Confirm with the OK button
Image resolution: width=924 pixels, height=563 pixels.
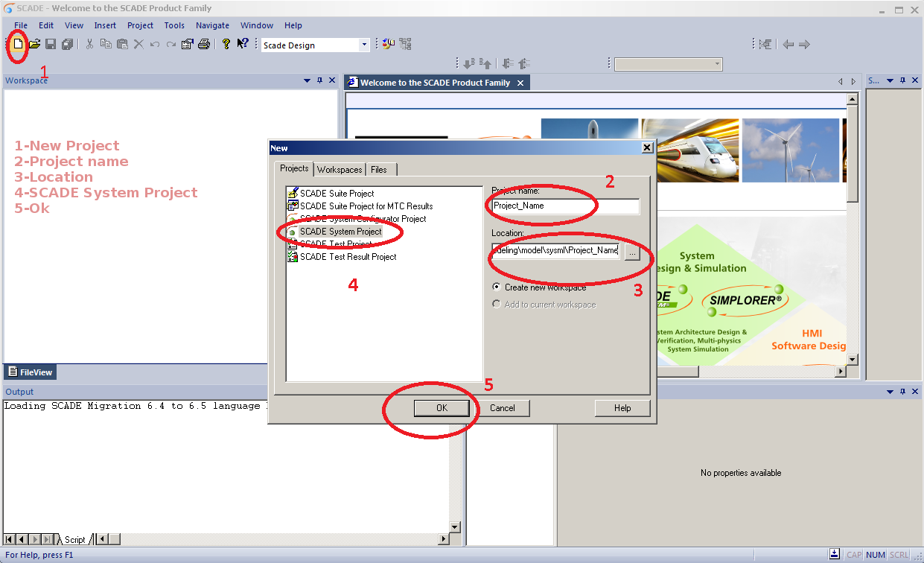coord(442,408)
